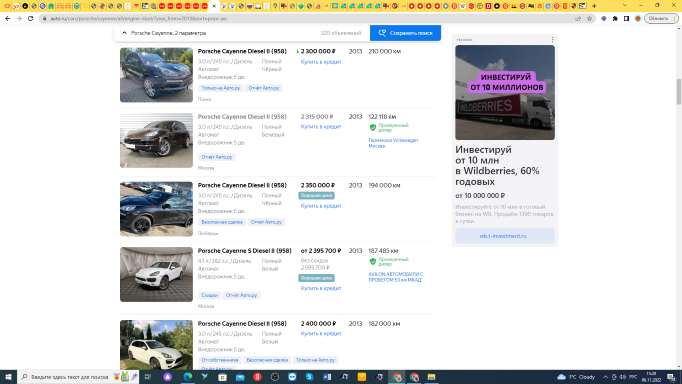Click 'Безопасная сделка' tag on 2 400 000 ₽ listing

[x=267, y=360]
